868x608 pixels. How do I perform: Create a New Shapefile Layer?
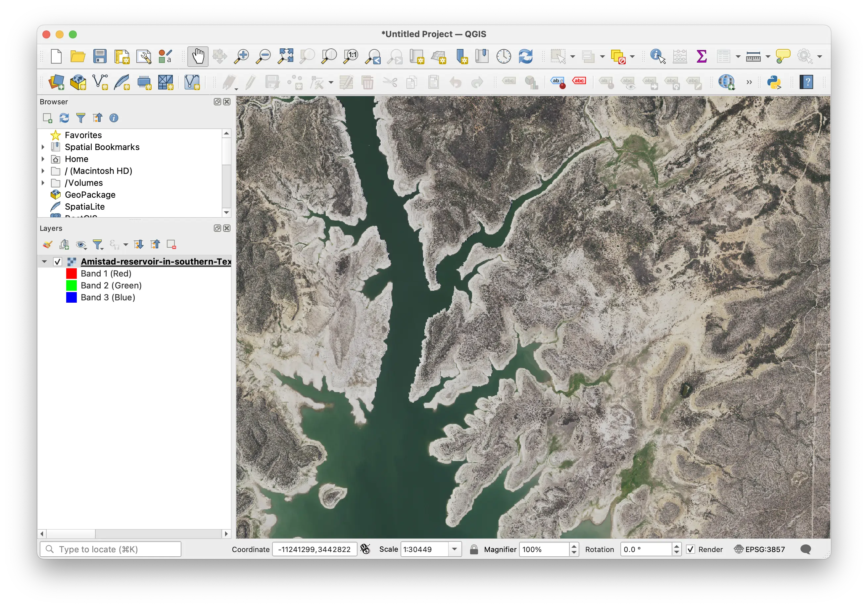[100, 82]
